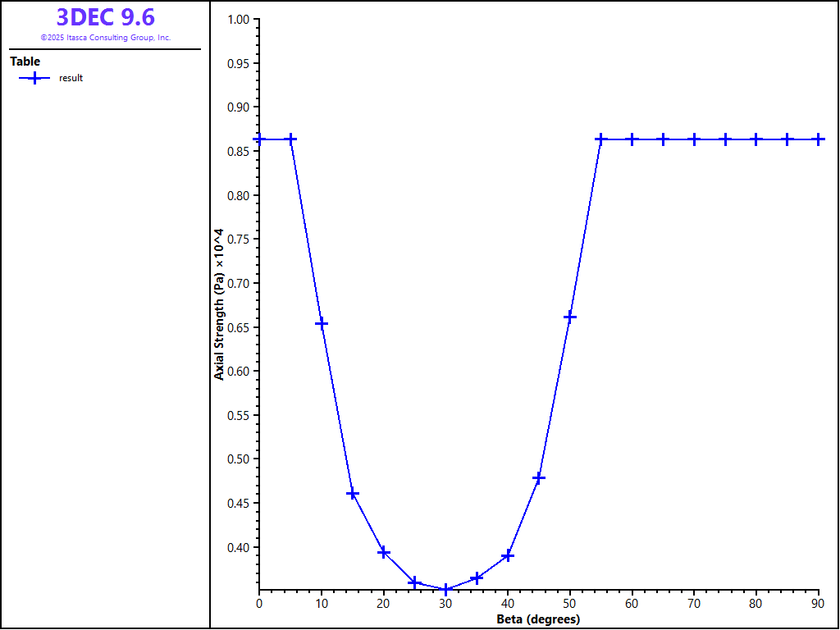Image resolution: width=840 pixels, height=630 pixels.
Task: Click the 'Beta (degrees)' x-axis label
Action: [x=538, y=619]
